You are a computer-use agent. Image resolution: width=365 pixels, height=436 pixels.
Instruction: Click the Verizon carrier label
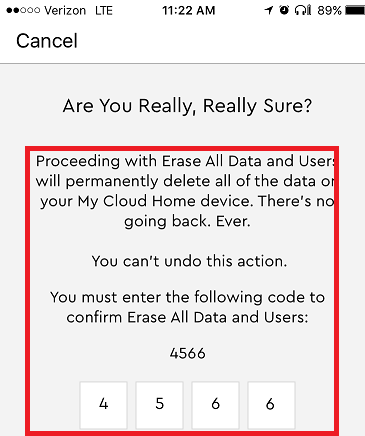pyautogui.click(x=65, y=11)
